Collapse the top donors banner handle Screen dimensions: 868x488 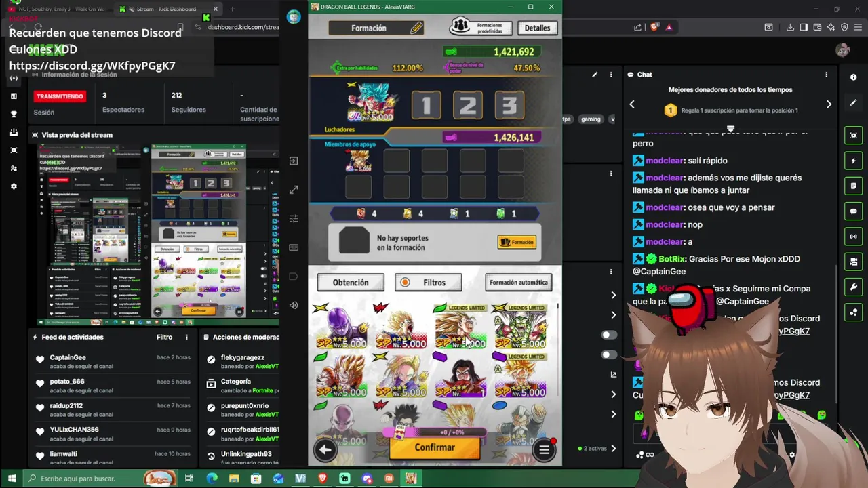click(730, 128)
